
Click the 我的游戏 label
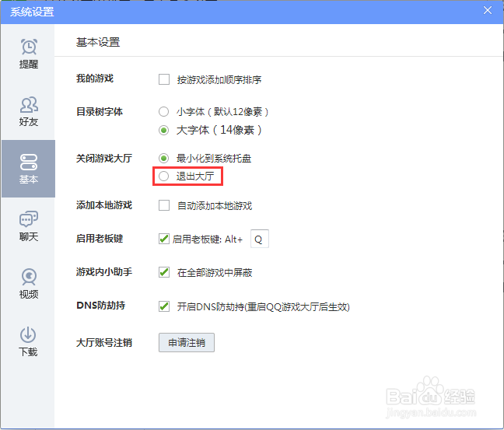(x=95, y=78)
